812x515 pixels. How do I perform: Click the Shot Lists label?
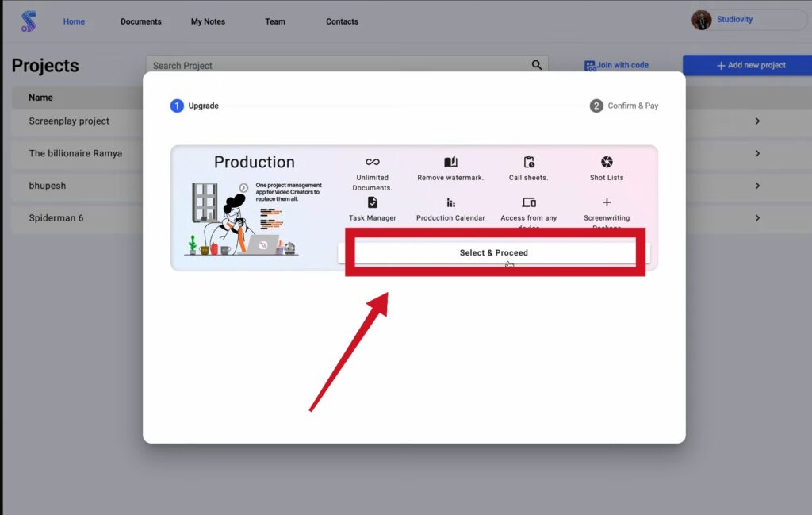tap(607, 178)
